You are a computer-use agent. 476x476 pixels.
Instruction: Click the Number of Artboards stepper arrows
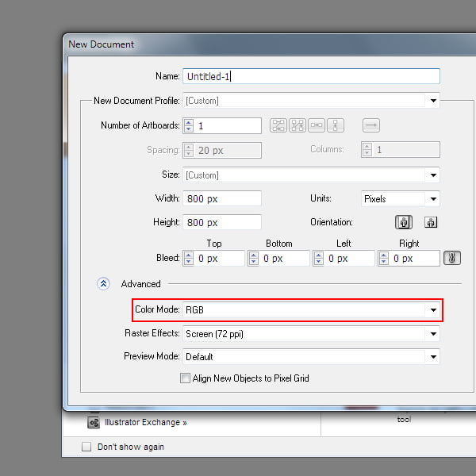tap(189, 125)
